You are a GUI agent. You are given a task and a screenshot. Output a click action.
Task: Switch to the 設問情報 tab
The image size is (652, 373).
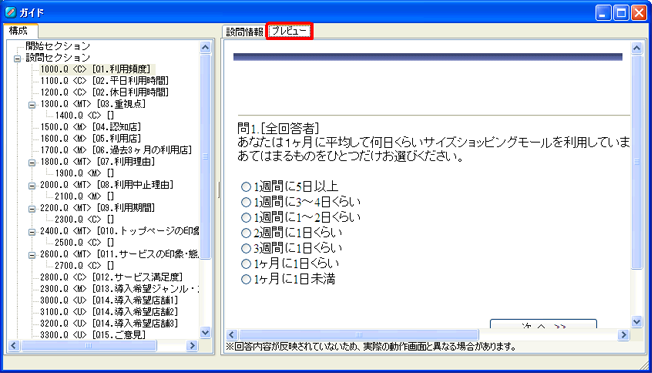pyautogui.click(x=244, y=32)
